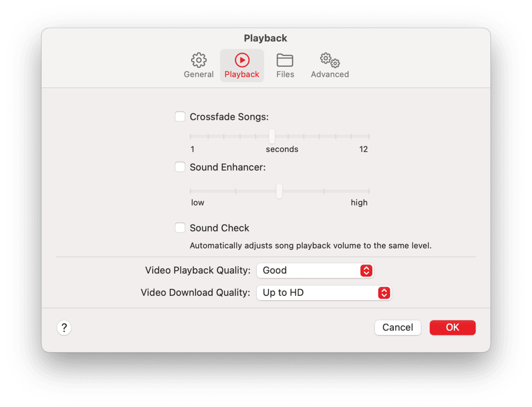
Task: Click the Sound Enhancer label text
Action: coord(228,167)
